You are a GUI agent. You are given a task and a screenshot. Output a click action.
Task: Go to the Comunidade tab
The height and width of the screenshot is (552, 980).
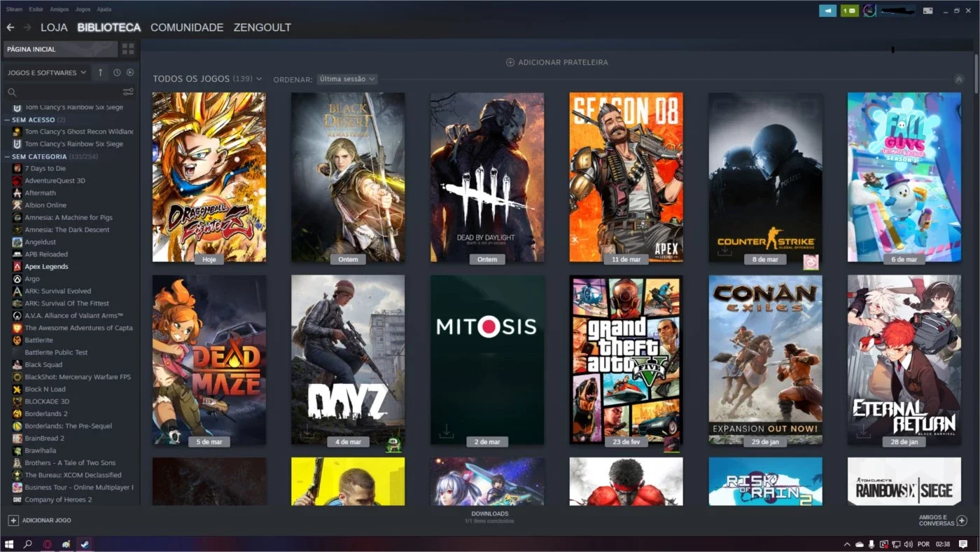click(x=187, y=27)
